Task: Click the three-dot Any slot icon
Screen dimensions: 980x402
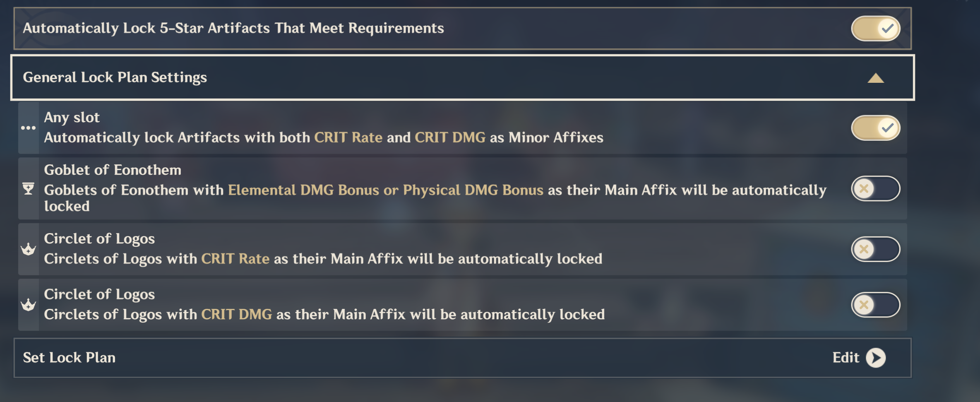Action: tap(28, 128)
